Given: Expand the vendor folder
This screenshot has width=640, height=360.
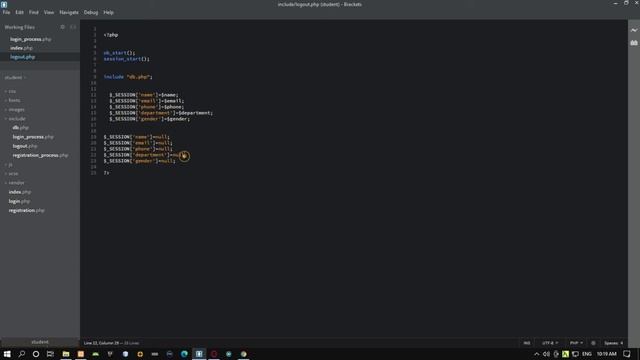Looking at the screenshot, I should [x=16, y=183].
